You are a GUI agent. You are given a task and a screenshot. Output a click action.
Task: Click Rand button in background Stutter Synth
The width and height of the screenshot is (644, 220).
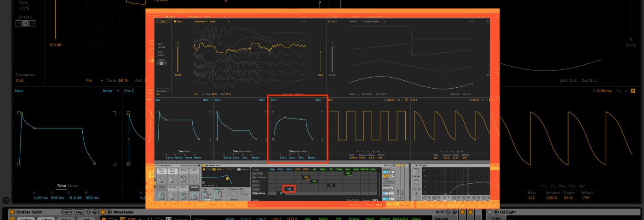67,212
